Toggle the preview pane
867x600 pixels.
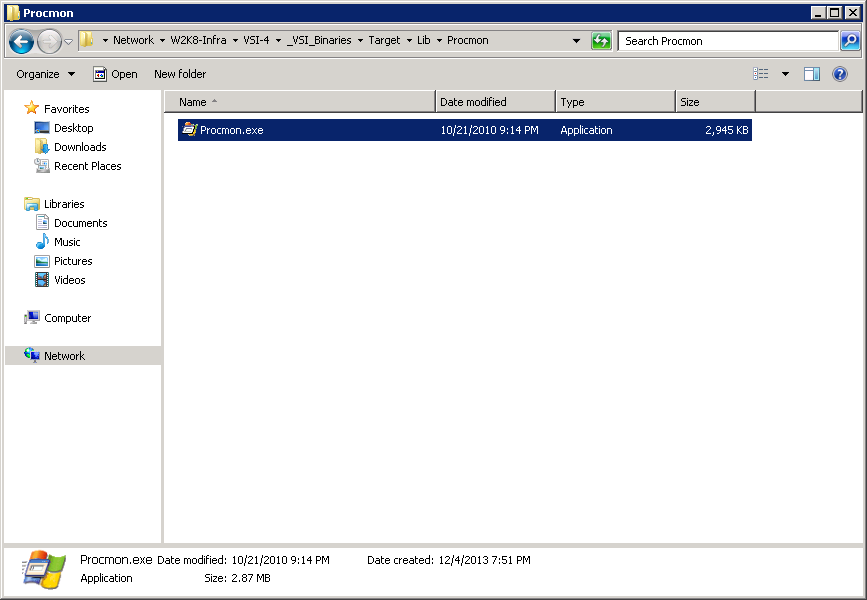coord(812,74)
